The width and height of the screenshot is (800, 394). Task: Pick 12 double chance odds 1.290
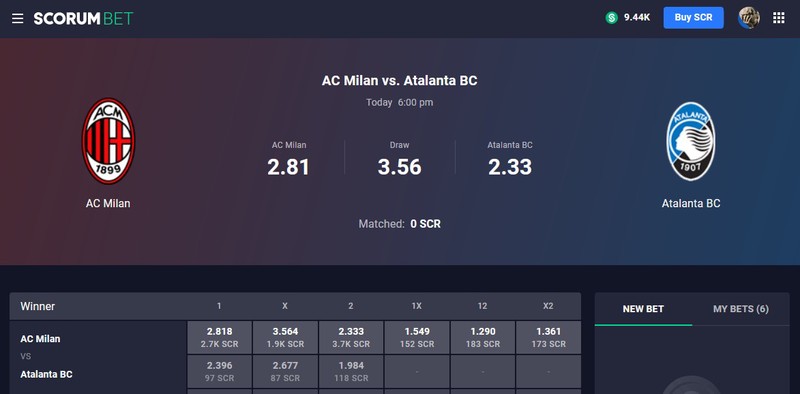pos(483,337)
